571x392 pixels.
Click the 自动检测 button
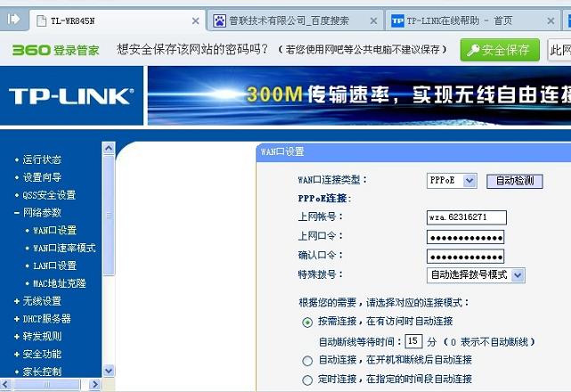coord(515,181)
